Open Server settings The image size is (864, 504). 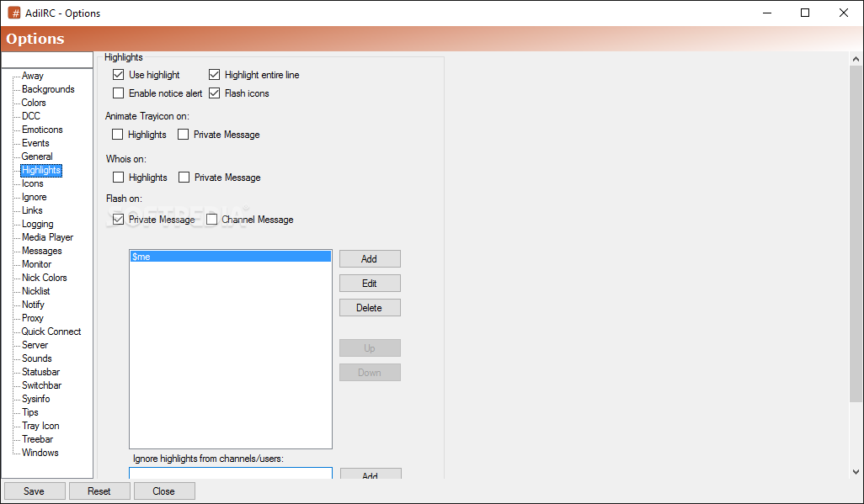pyautogui.click(x=35, y=345)
